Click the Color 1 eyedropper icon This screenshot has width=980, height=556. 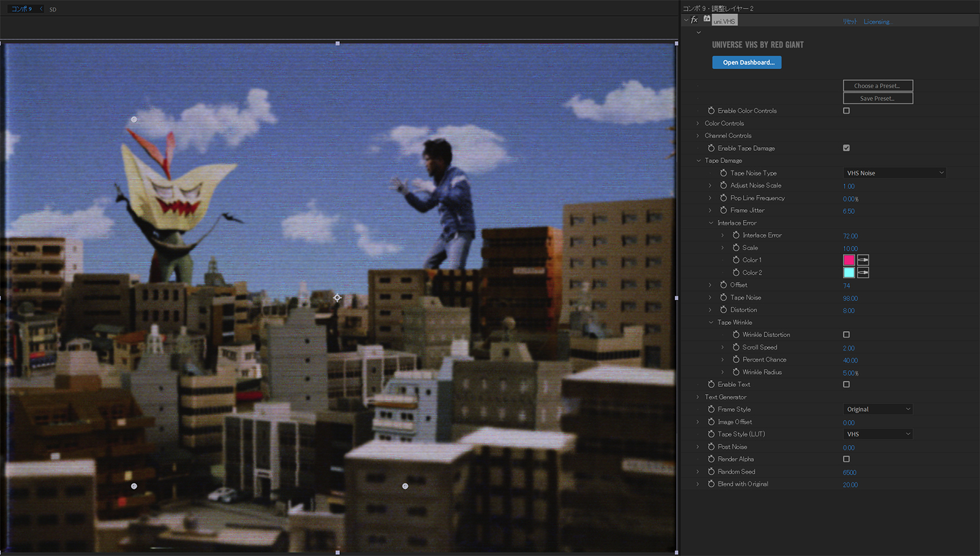[863, 260]
